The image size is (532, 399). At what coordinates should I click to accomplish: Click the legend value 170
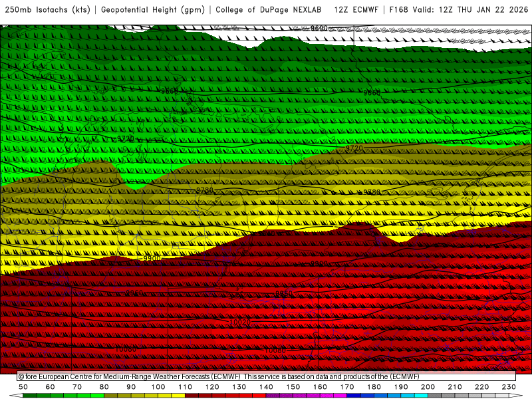347,387
